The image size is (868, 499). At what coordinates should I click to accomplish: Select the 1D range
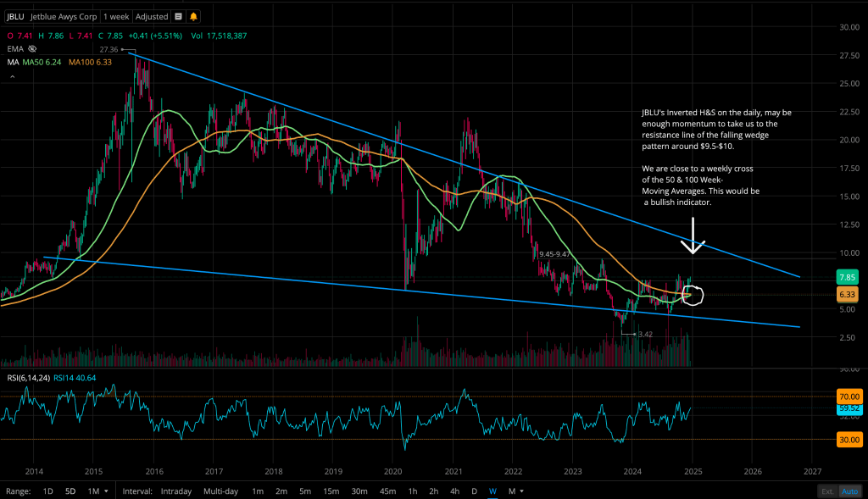pos(48,491)
